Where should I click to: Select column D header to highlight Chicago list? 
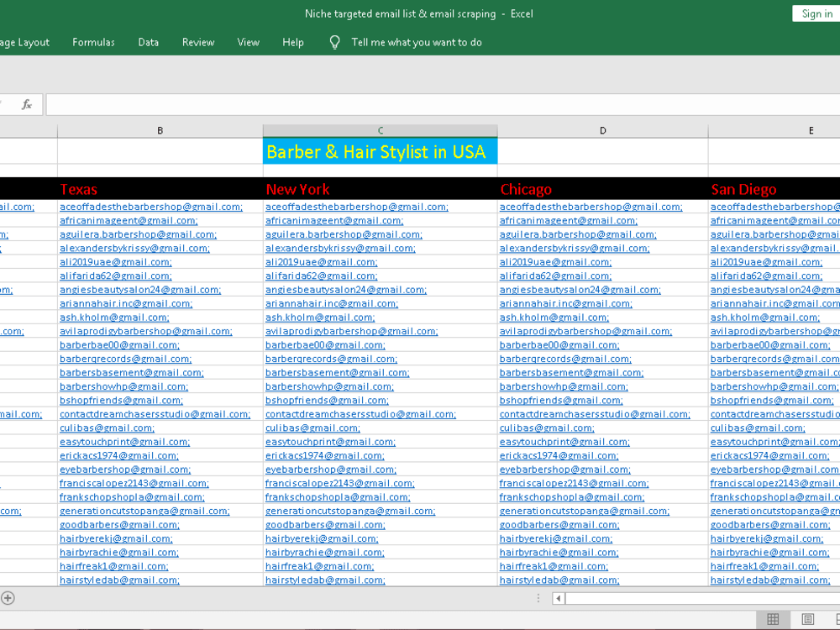click(602, 130)
